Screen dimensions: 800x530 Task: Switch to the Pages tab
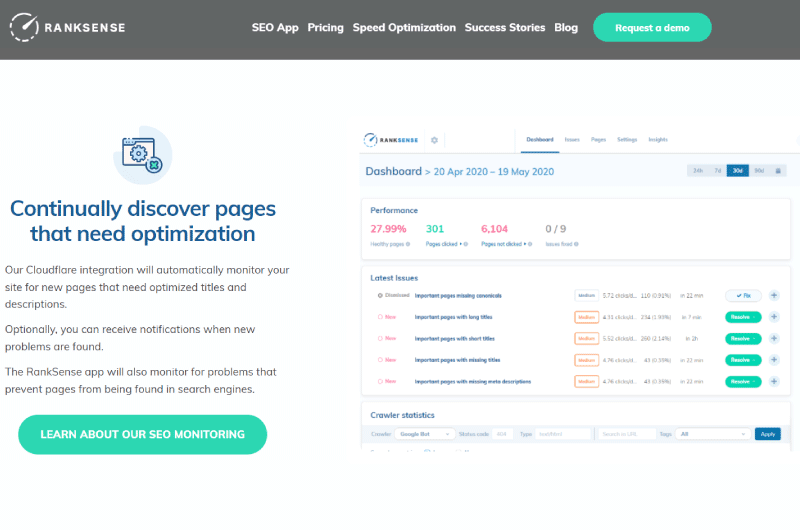[x=598, y=139]
